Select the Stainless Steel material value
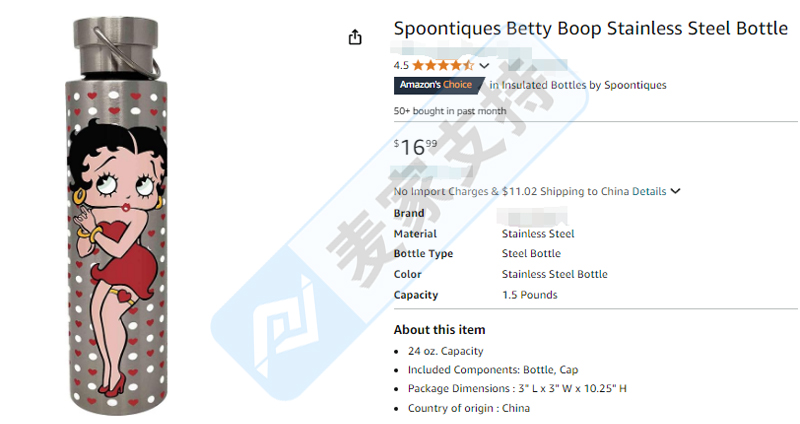 [x=538, y=234]
